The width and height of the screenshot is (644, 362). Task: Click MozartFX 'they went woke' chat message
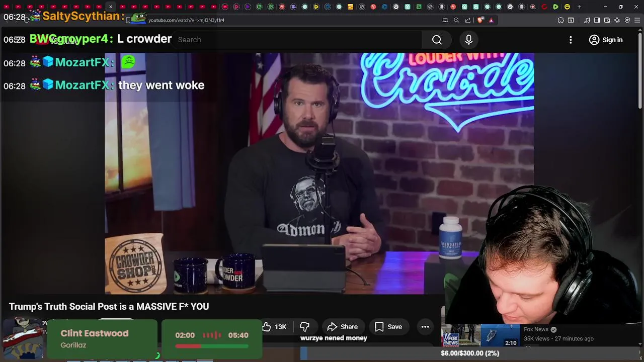pos(161,85)
